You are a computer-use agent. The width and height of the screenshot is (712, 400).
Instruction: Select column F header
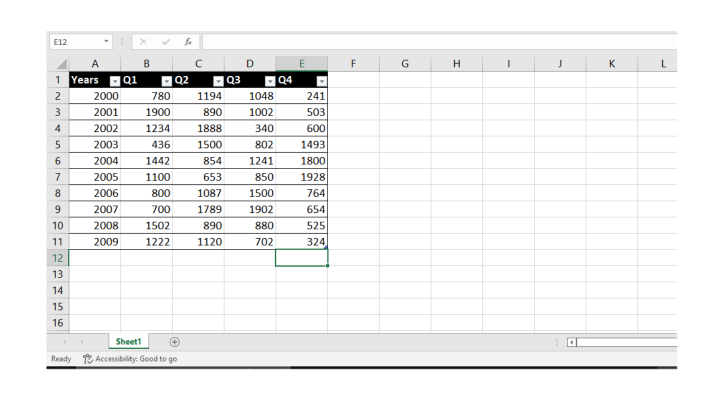pyautogui.click(x=353, y=64)
